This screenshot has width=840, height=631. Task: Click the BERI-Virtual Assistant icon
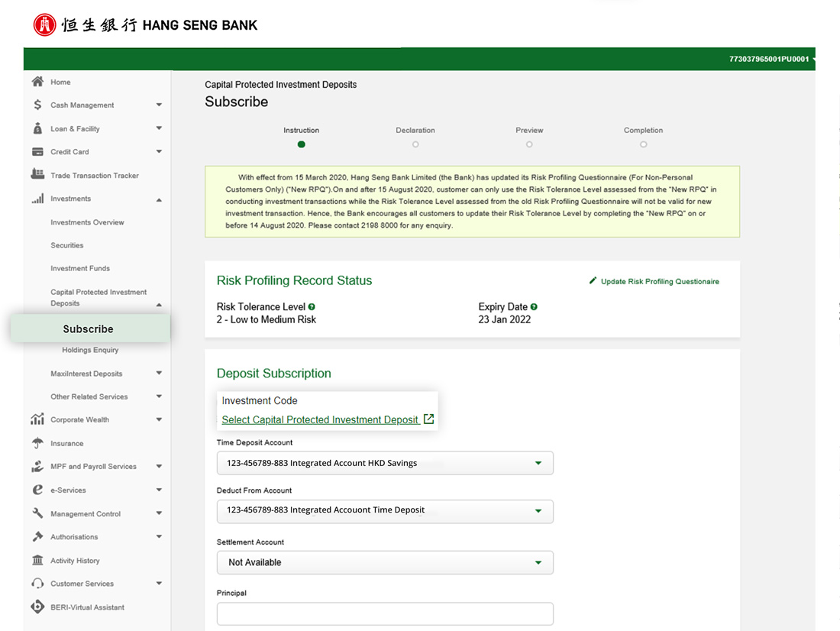tap(37, 607)
